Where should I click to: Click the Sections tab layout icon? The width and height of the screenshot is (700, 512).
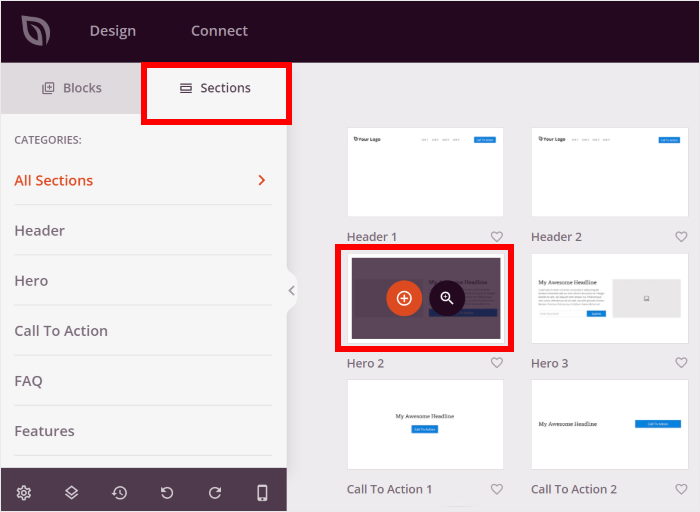click(186, 88)
